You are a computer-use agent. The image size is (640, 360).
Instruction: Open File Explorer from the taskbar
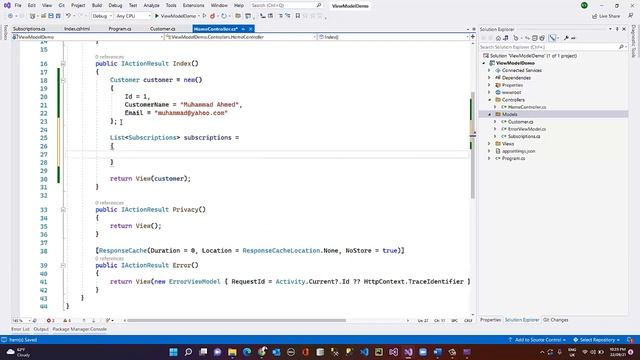coord(232,352)
